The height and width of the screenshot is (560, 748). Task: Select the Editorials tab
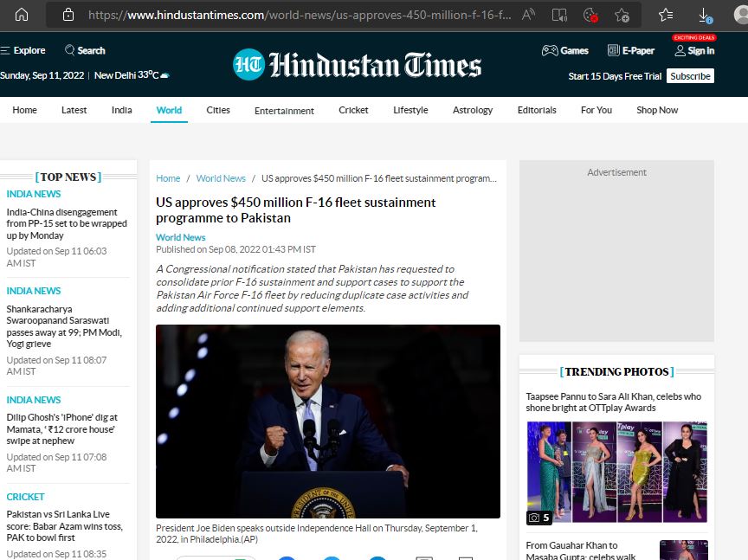click(x=537, y=110)
